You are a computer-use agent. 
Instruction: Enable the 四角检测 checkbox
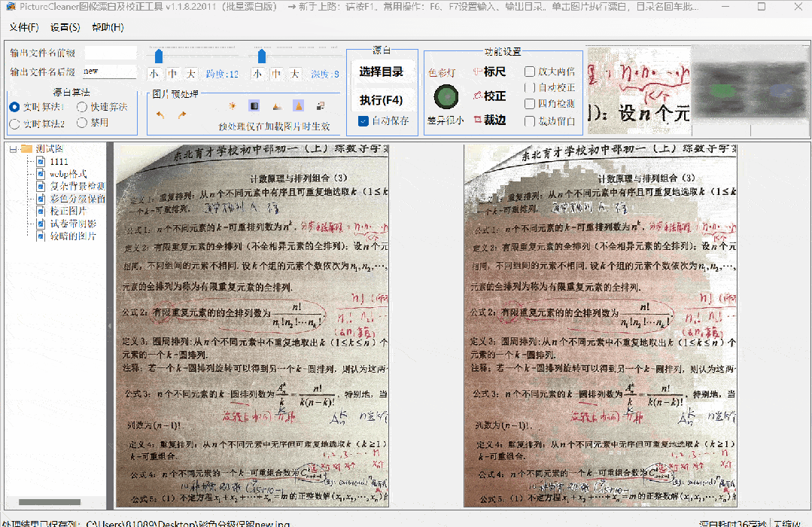530,104
